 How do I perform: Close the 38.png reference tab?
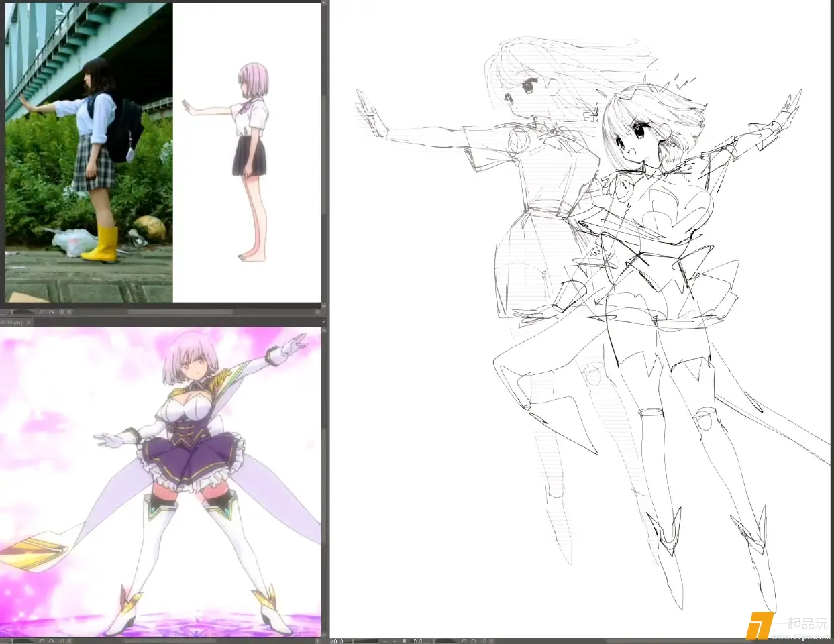coord(29,323)
